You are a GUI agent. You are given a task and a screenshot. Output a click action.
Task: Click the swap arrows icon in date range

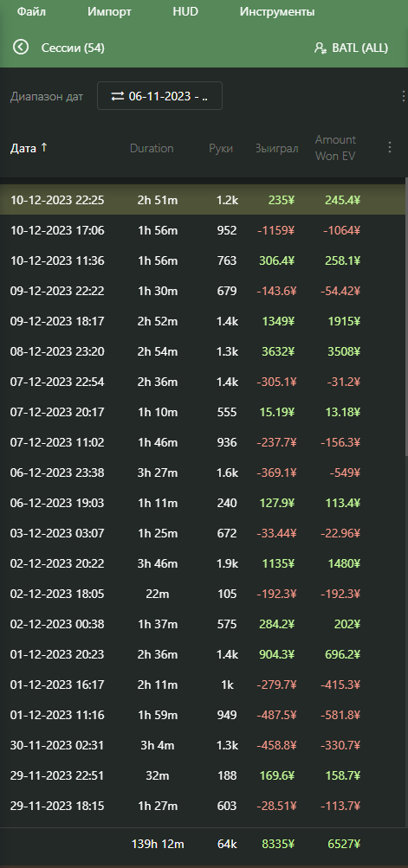point(118,96)
